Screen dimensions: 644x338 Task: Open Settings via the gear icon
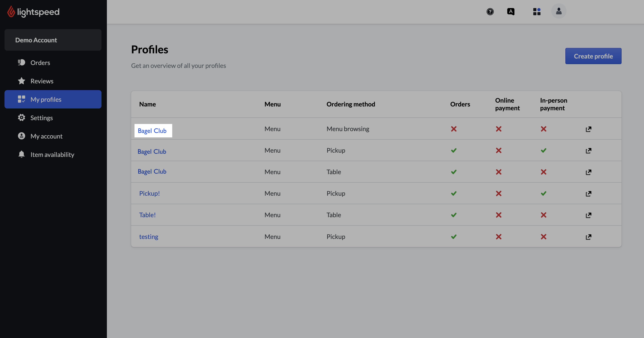[x=22, y=118]
